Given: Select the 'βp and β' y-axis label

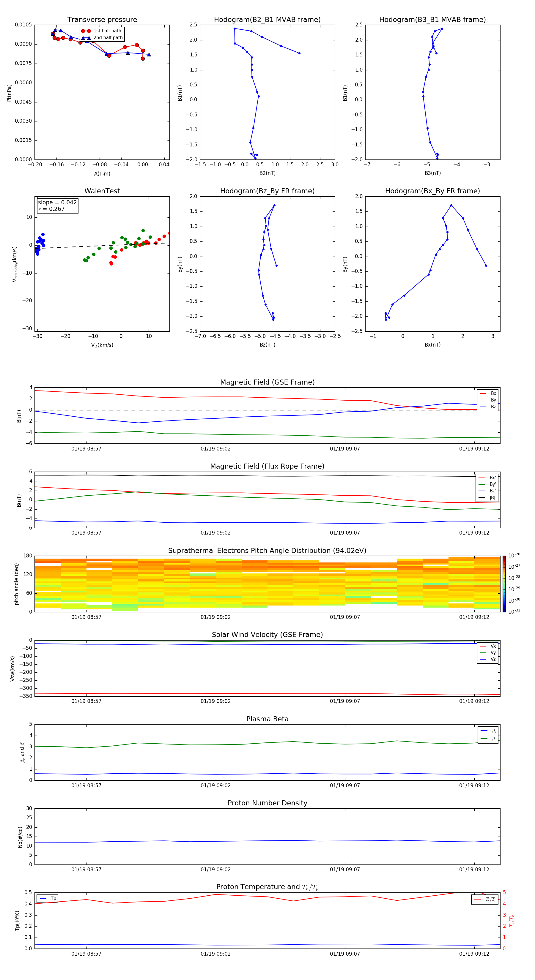Looking at the screenshot, I should (x=22, y=752).
